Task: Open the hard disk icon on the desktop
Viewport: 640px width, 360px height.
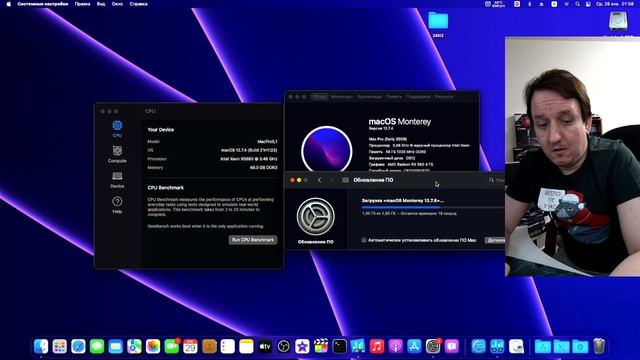Action: 618,21
